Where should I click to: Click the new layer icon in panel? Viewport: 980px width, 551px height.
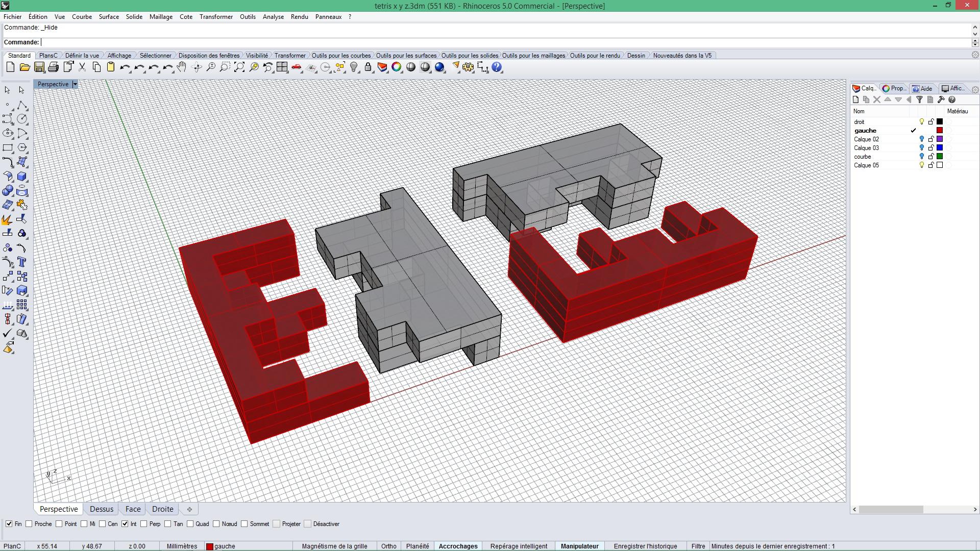856,100
